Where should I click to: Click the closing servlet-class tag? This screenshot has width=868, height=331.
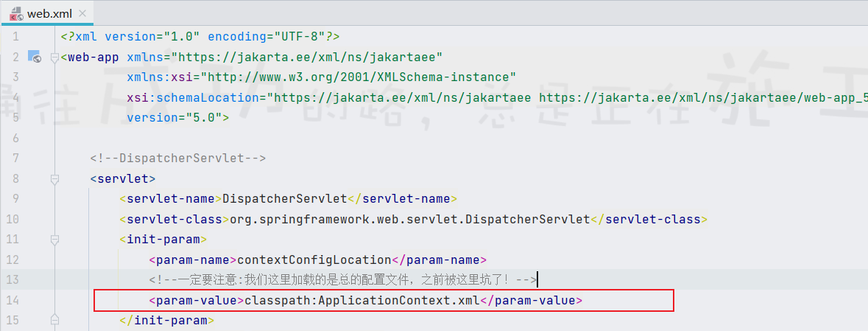pos(649,219)
